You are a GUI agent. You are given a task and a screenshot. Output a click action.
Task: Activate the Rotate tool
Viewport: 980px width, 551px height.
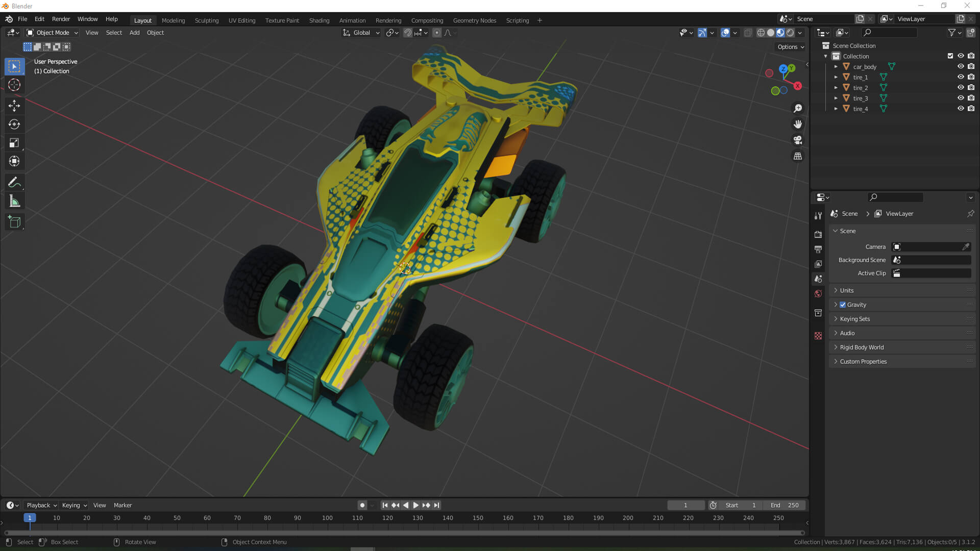click(x=14, y=124)
